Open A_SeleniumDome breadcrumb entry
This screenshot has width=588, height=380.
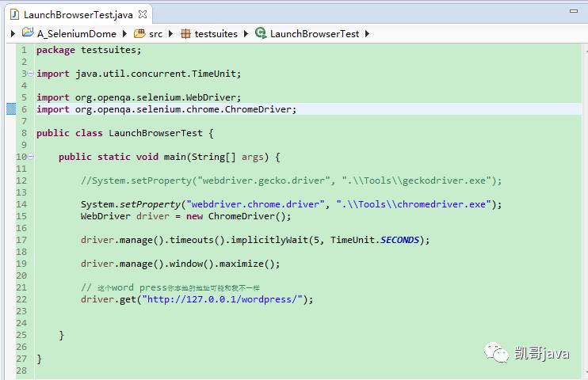click(x=77, y=34)
